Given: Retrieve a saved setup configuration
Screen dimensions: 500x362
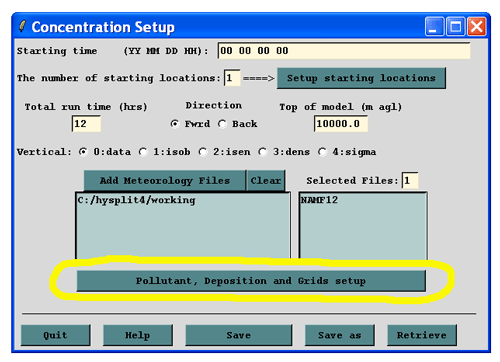Looking at the screenshot, I should coord(422,335).
